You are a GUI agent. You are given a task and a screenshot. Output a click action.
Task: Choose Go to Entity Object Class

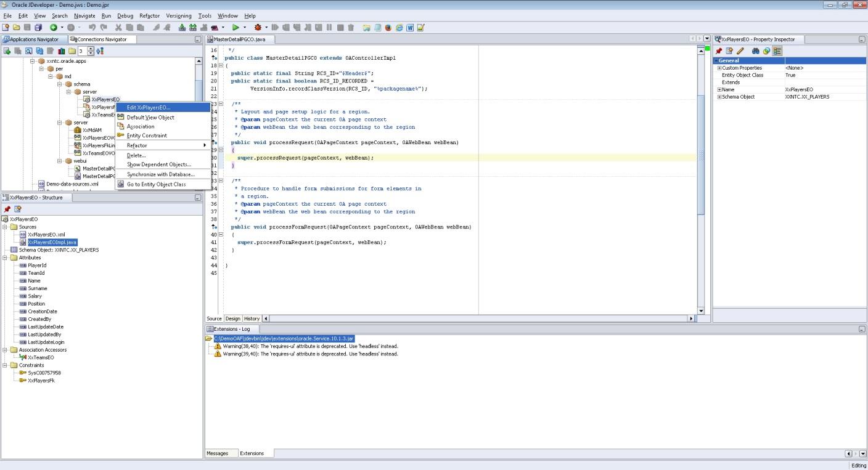tap(163, 184)
